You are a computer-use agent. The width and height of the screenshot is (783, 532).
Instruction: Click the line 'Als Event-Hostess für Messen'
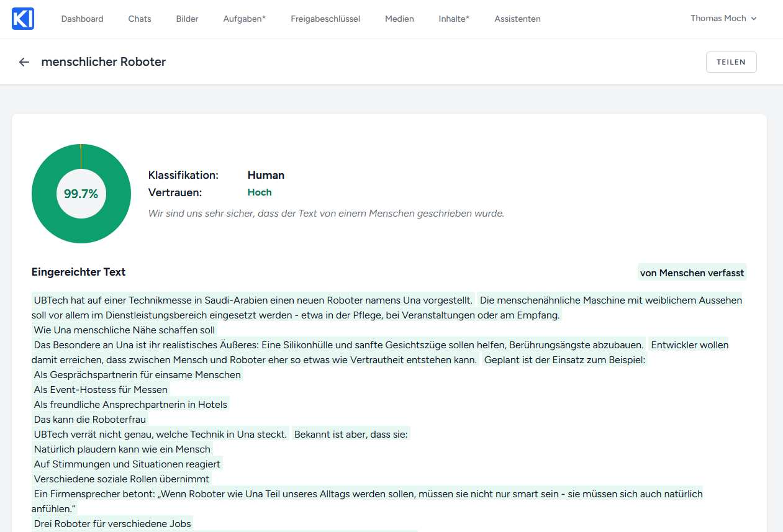tap(101, 390)
